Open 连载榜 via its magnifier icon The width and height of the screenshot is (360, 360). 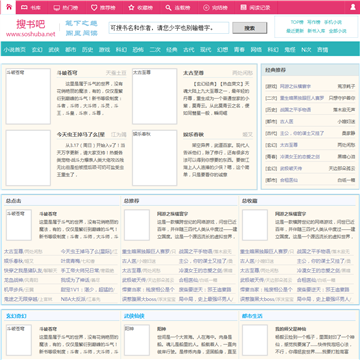pos(169,7)
